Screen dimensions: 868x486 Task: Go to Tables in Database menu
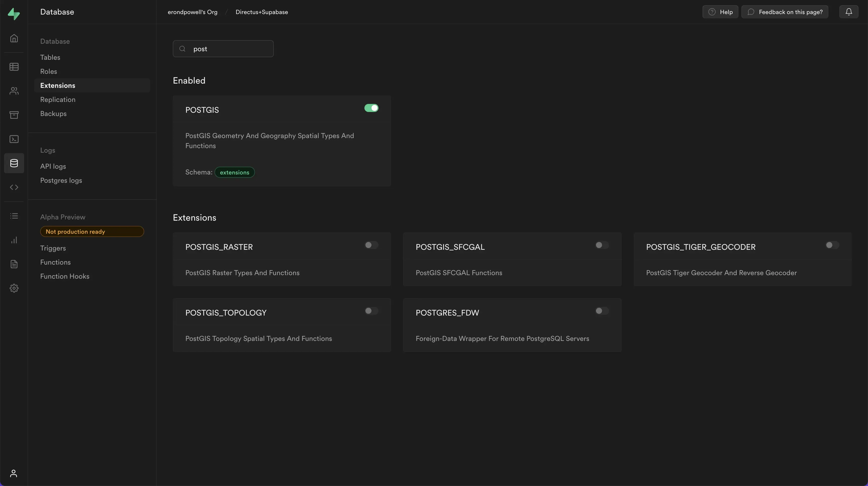coord(50,57)
